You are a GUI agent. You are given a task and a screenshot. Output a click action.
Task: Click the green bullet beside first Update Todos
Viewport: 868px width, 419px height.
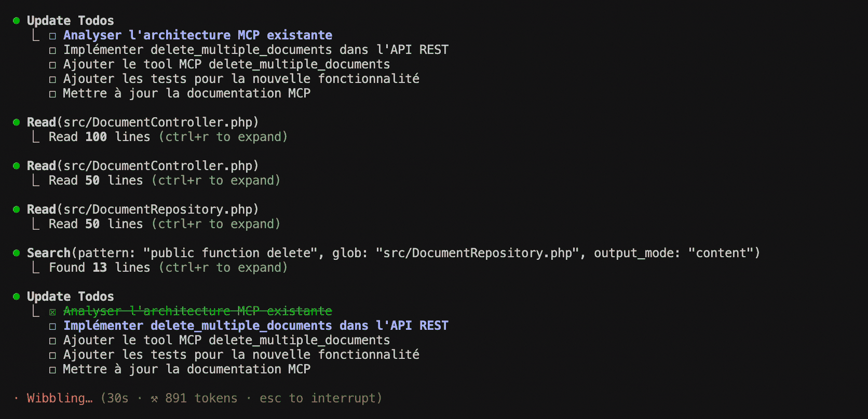click(x=16, y=21)
